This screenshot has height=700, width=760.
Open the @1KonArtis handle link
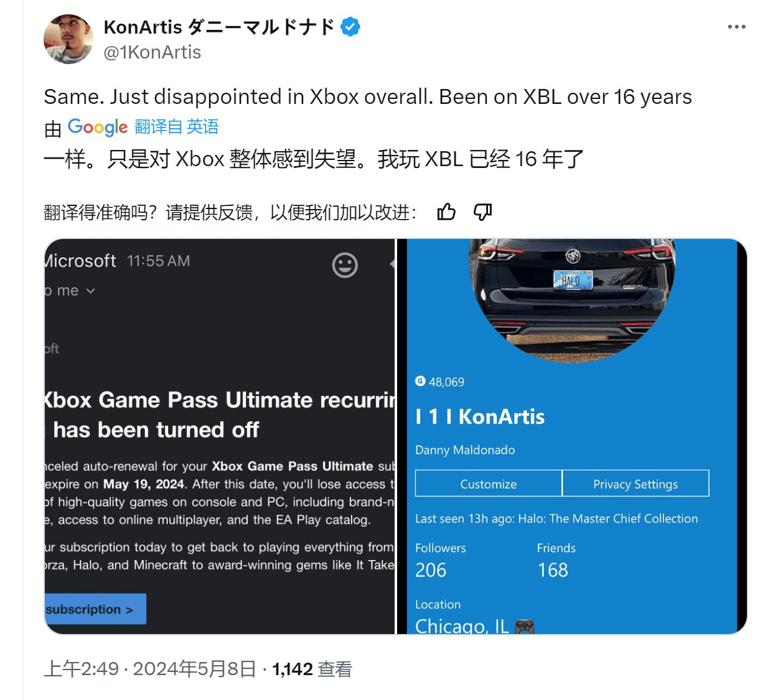point(152,52)
